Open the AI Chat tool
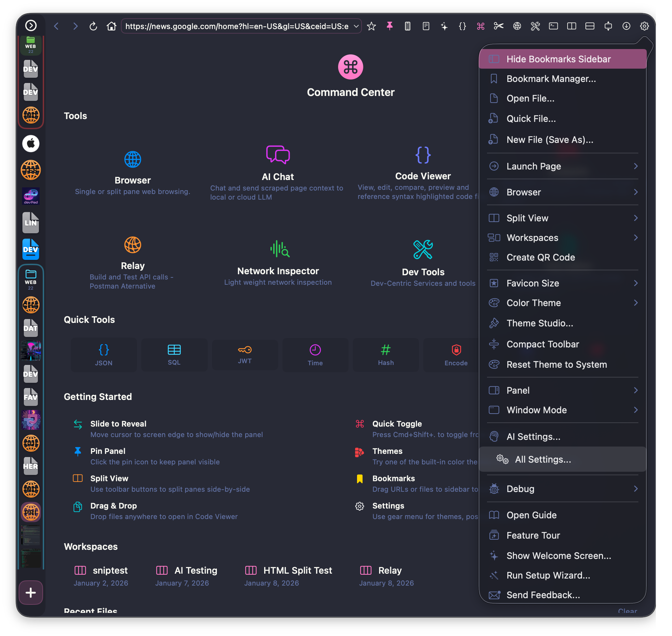The image size is (672, 636). pyautogui.click(x=277, y=165)
